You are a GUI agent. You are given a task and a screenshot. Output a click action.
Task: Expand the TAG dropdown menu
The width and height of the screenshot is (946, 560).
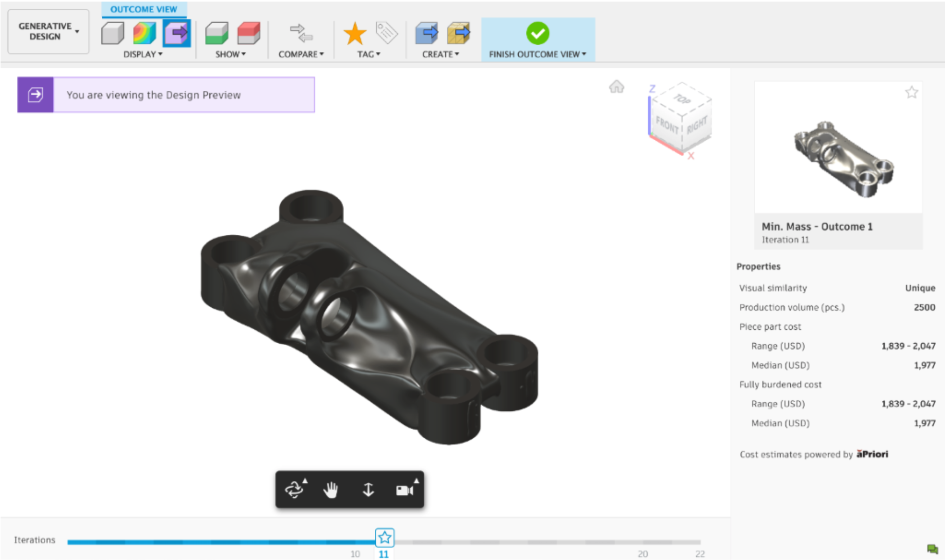click(369, 54)
